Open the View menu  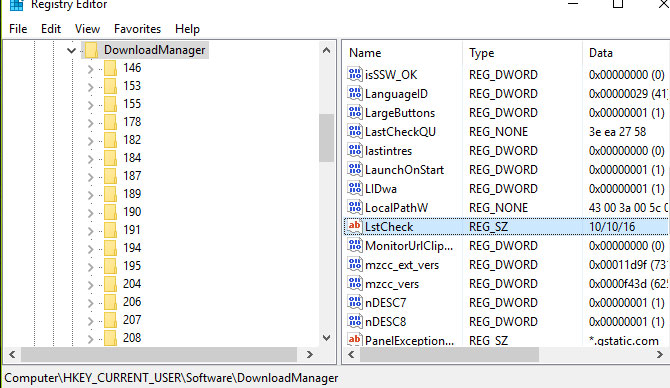[x=87, y=29]
